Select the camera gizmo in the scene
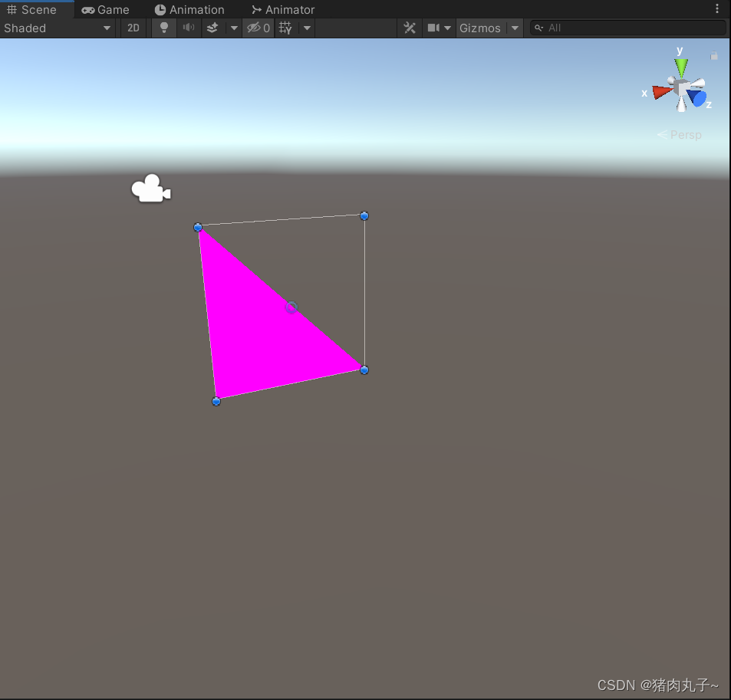This screenshot has height=700, width=731. 150,188
